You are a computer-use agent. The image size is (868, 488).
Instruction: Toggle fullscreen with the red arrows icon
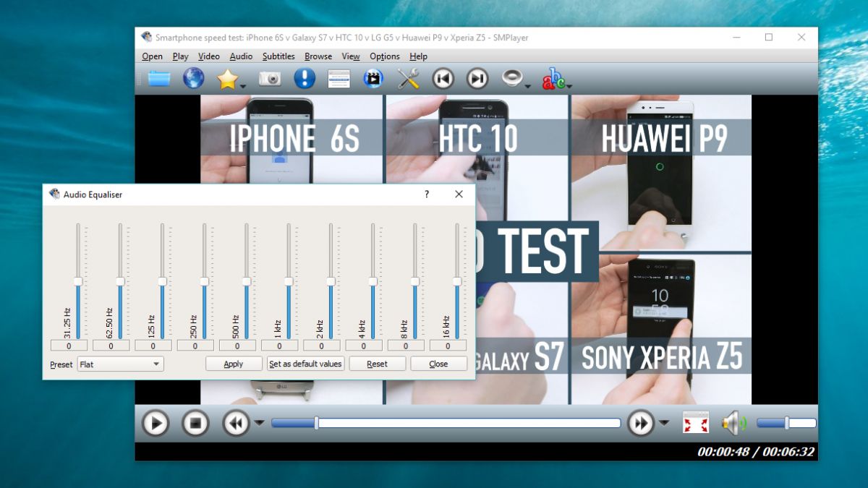[696, 423]
